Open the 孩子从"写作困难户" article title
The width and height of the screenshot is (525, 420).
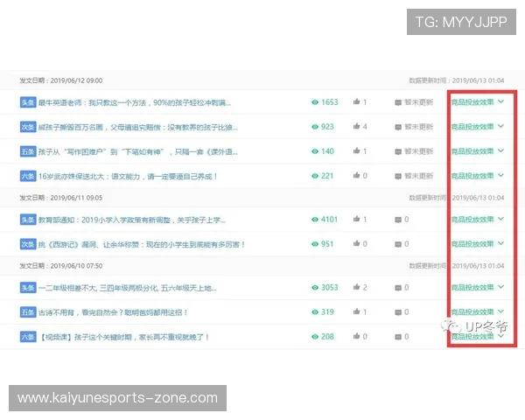138,152
